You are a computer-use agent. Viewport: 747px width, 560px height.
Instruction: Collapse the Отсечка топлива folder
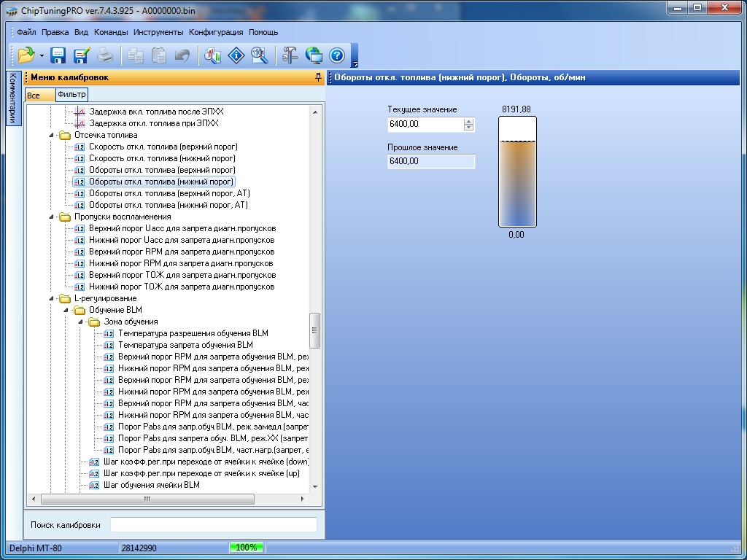(x=52, y=135)
